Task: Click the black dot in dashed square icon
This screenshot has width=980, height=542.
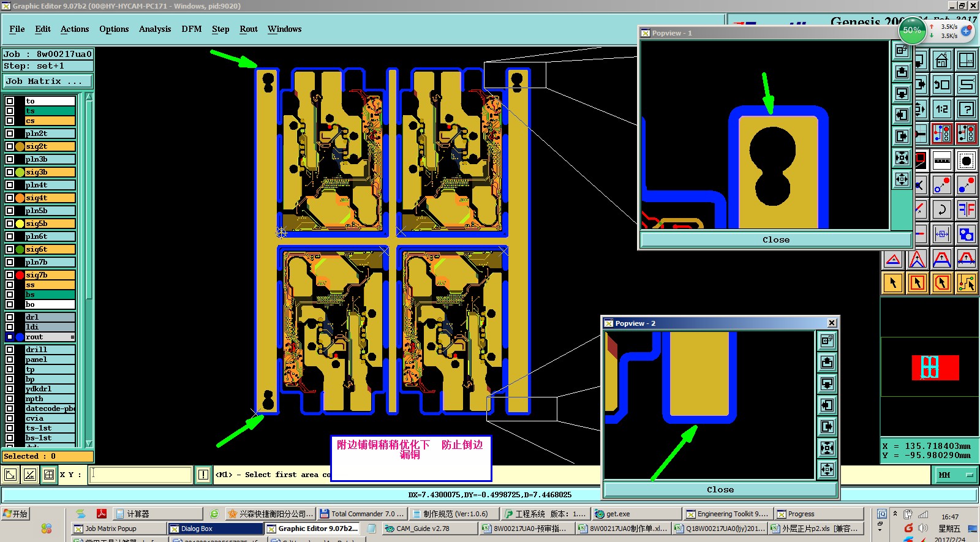Action: [x=967, y=160]
